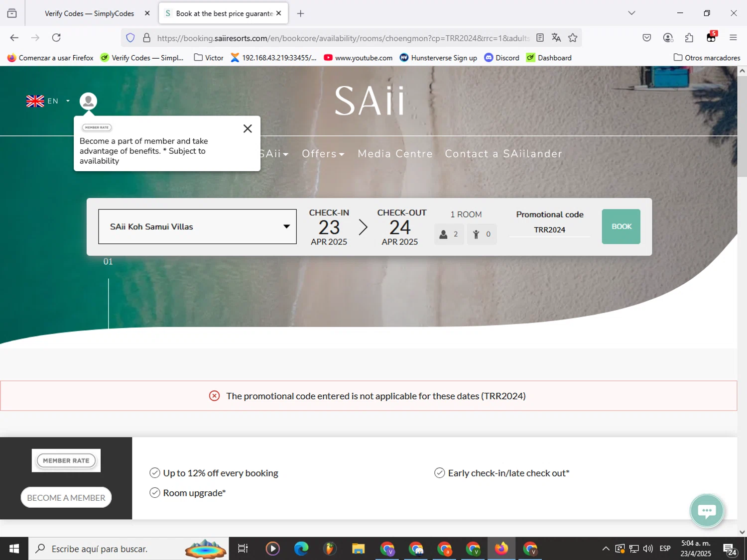
Task: Click the adults count icon
Action: pos(443,234)
